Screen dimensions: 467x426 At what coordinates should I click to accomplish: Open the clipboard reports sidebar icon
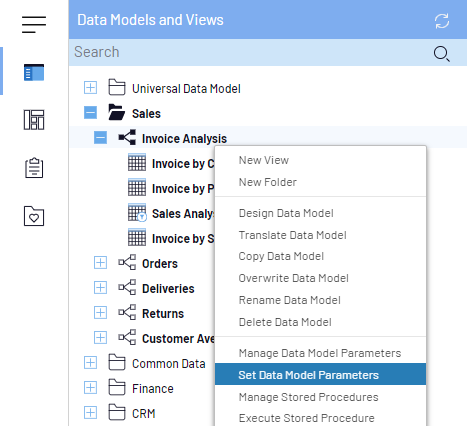click(34, 168)
